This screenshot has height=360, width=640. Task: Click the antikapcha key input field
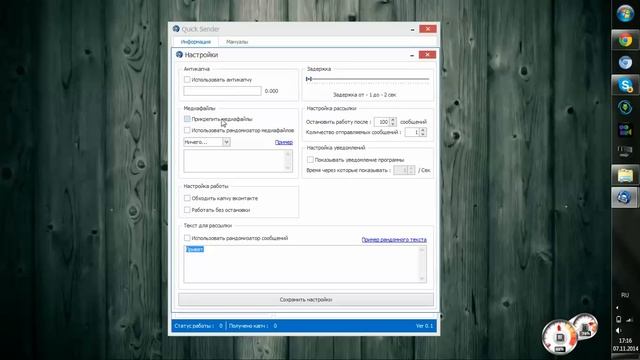[222, 91]
